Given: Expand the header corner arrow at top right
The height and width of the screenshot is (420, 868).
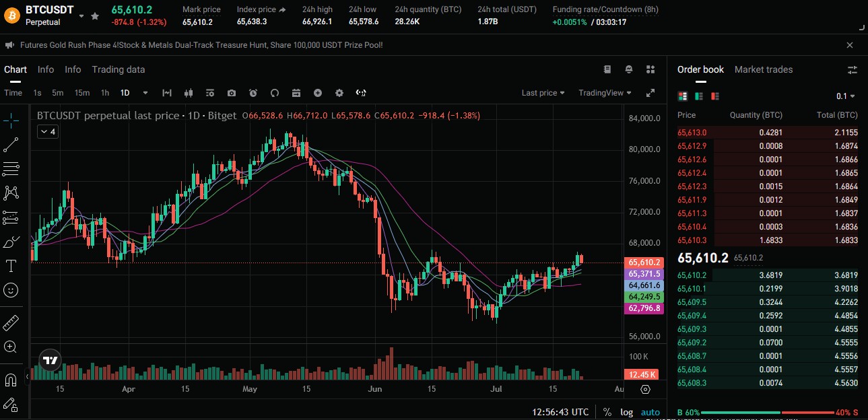Looking at the screenshot, I should (x=863, y=28).
